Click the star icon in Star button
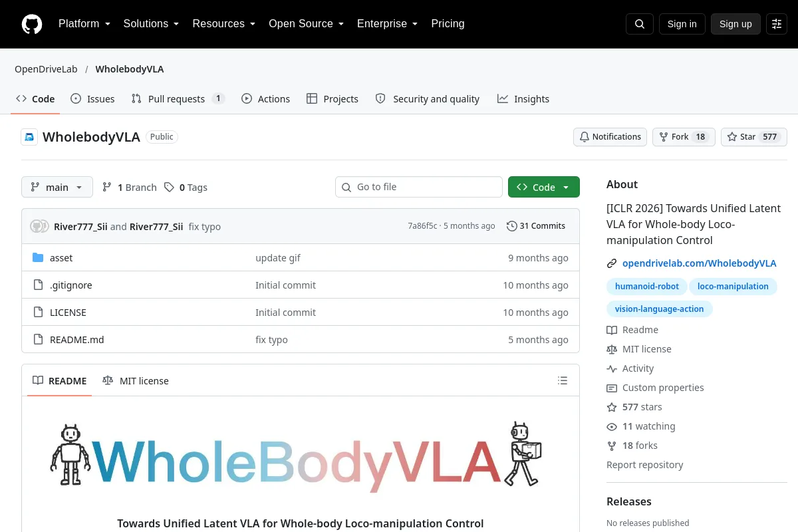Screen dimensions: 798x532 point(732,137)
